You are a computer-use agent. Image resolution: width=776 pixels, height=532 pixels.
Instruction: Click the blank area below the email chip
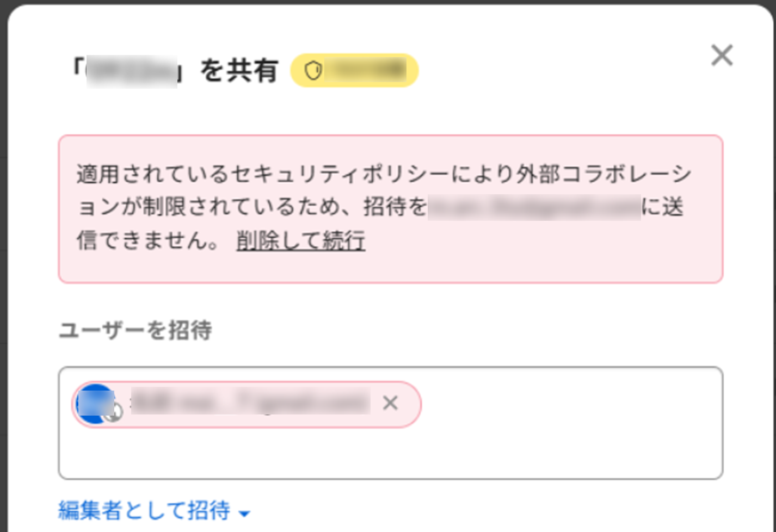[381, 454]
